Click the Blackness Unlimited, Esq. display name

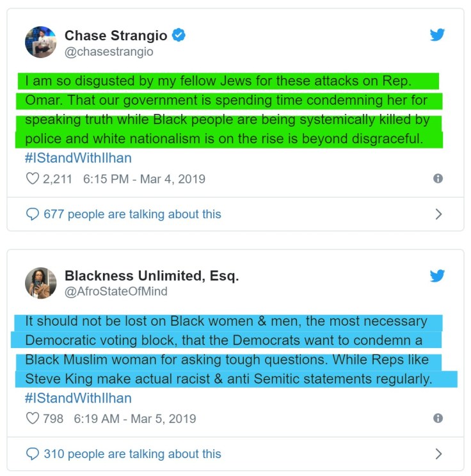coord(152,276)
